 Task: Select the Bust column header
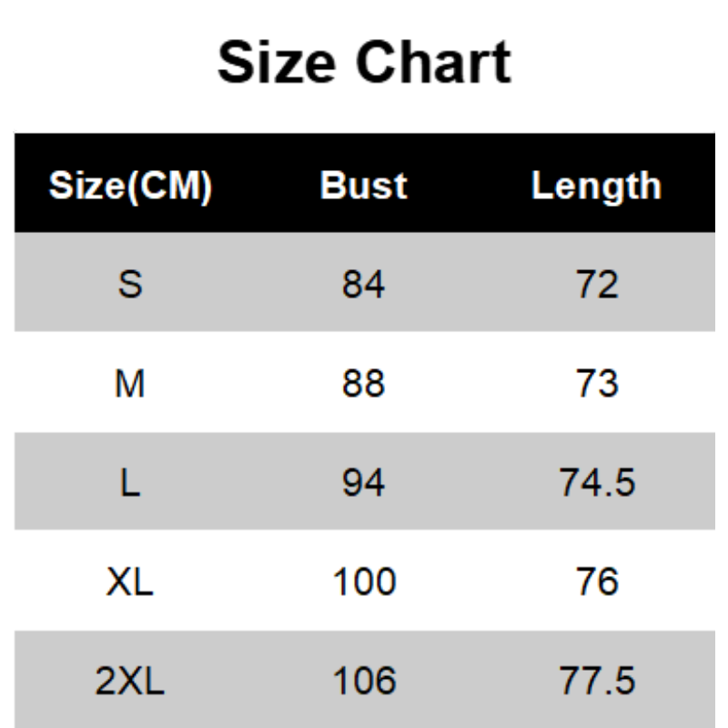coord(364,186)
